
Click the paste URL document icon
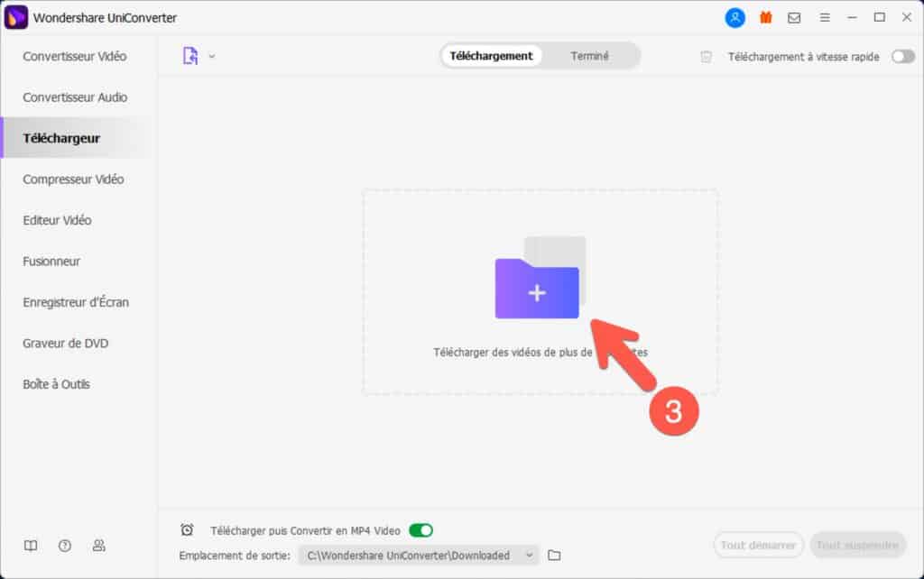(190, 56)
